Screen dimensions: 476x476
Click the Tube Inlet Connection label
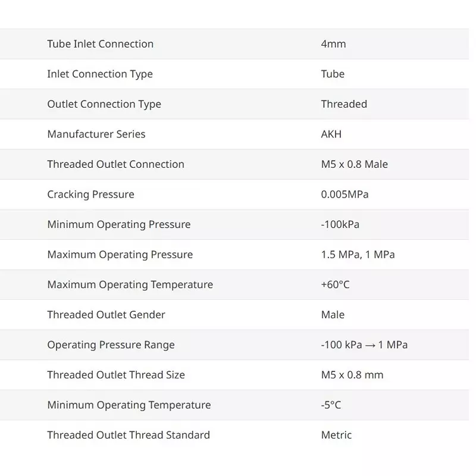pyautogui.click(x=100, y=44)
